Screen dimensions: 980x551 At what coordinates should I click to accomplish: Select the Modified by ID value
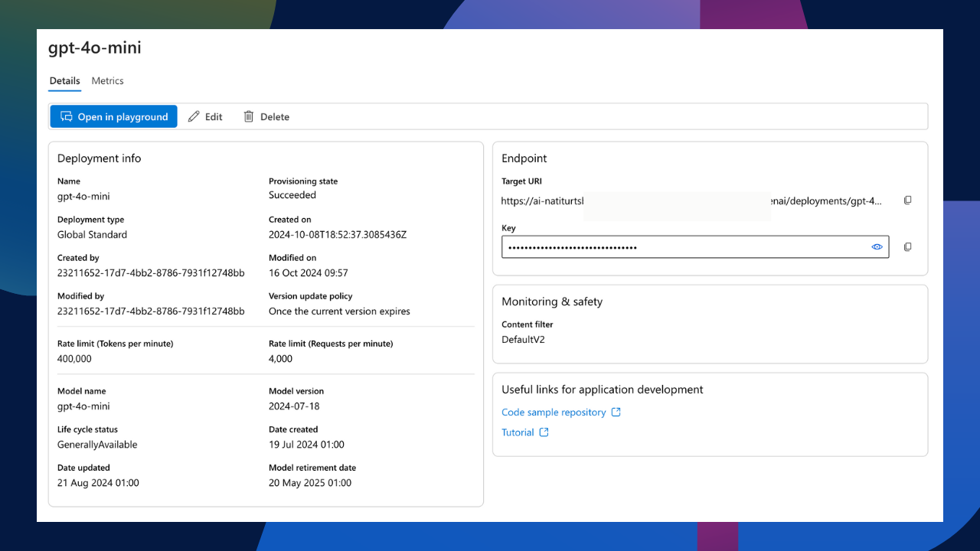(151, 311)
